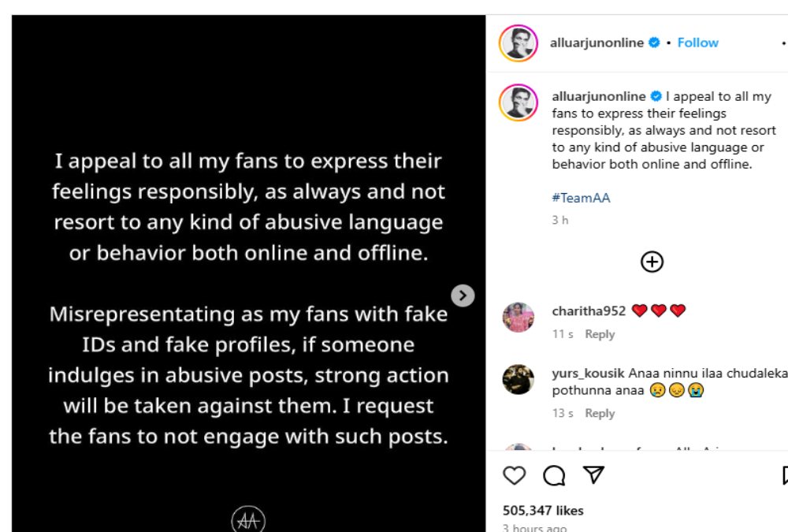Viewport: 788px width, 532px height.
Task: Like the post with the heart icon
Action: tap(515, 475)
